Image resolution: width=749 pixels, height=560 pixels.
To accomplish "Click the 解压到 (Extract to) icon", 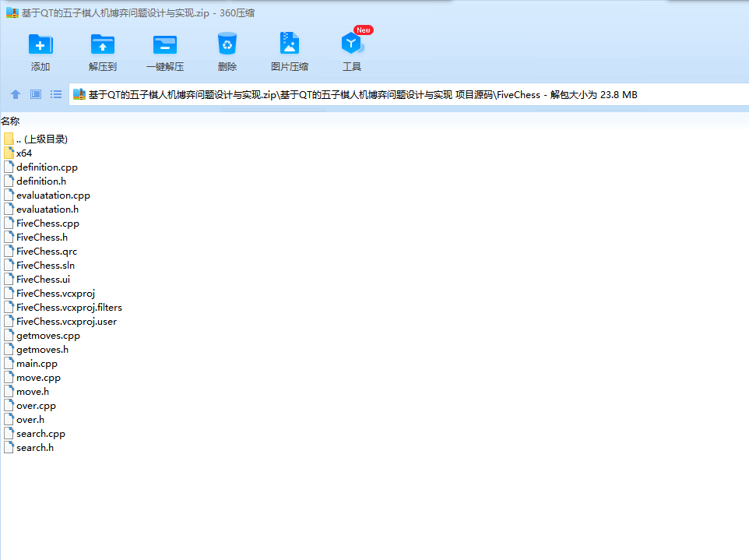I will 103,44.
